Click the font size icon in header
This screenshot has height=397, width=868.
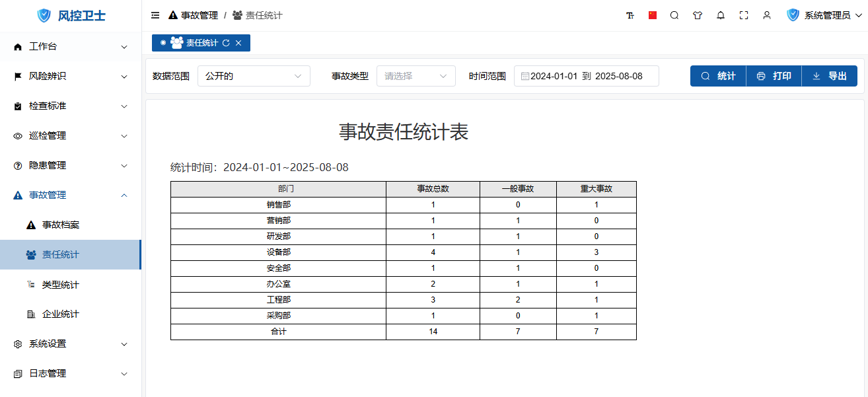tap(630, 15)
